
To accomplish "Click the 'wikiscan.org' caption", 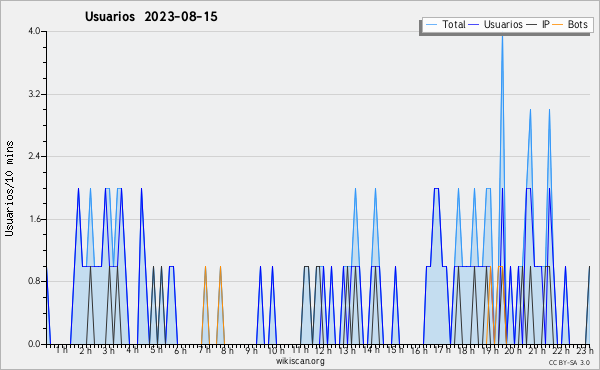I will point(300,361).
